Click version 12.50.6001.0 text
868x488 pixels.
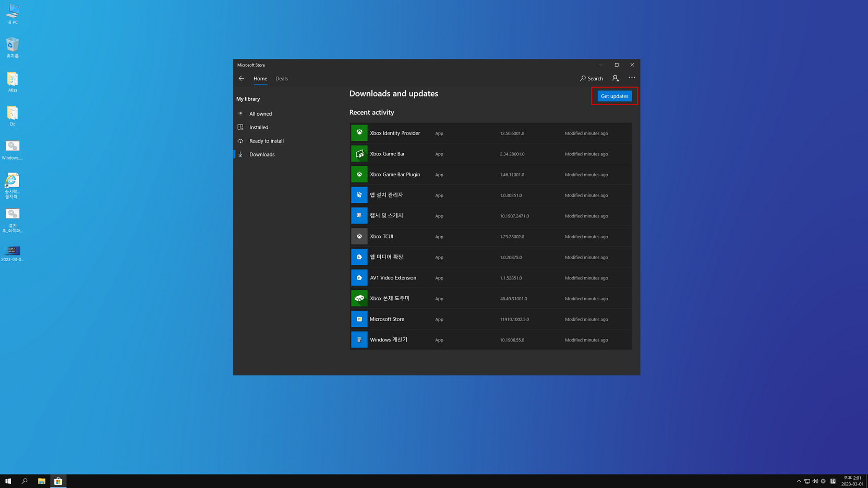point(512,133)
